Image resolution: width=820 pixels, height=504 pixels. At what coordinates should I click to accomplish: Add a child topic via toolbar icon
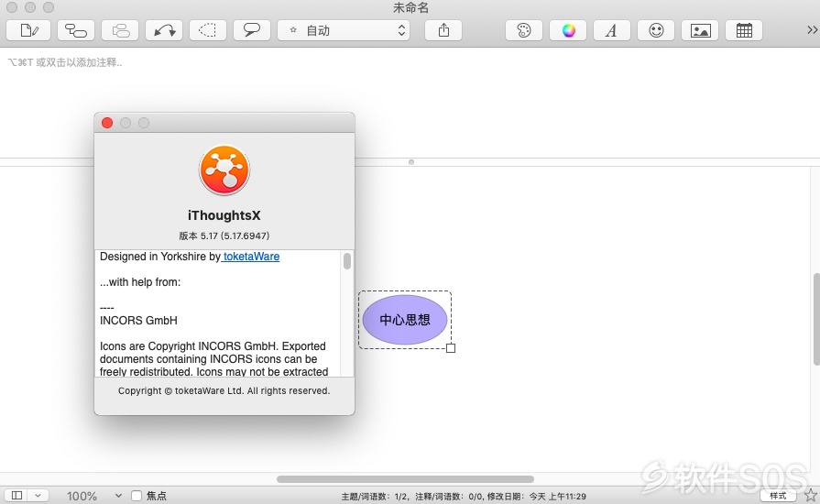click(x=76, y=30)
